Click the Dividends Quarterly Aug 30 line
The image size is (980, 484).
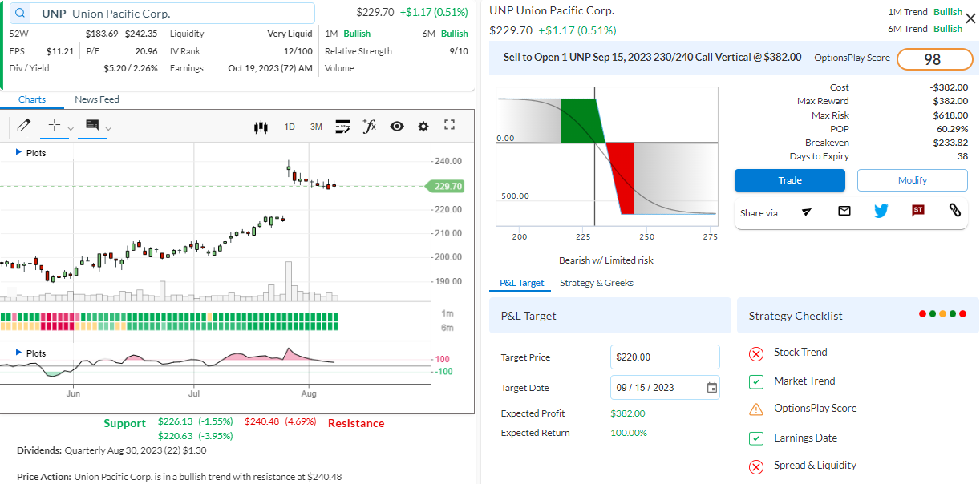pyautogui.click(x=111, y=450)
